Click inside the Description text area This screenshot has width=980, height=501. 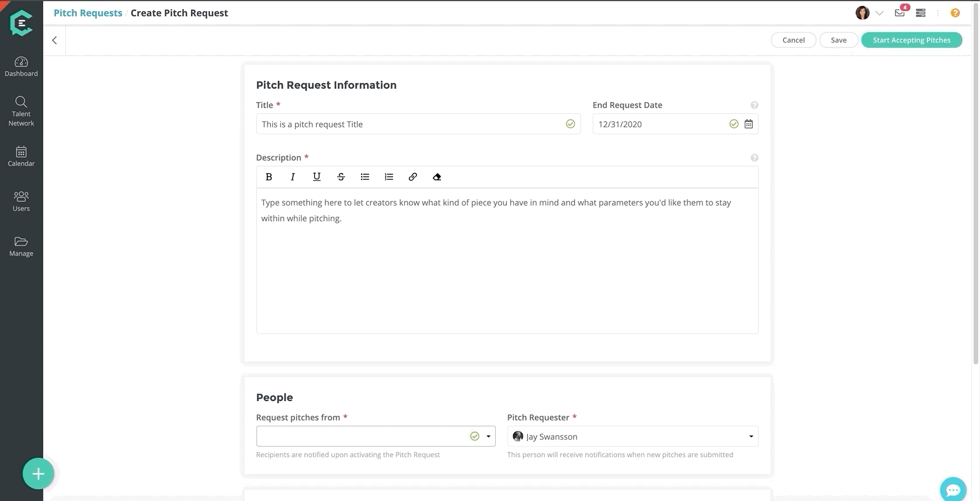[507, 260]
